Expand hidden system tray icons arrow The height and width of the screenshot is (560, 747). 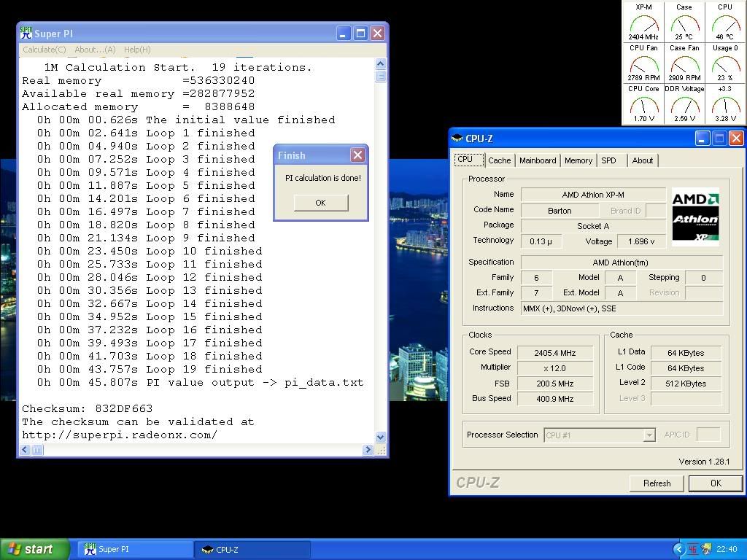pos(679,550)
